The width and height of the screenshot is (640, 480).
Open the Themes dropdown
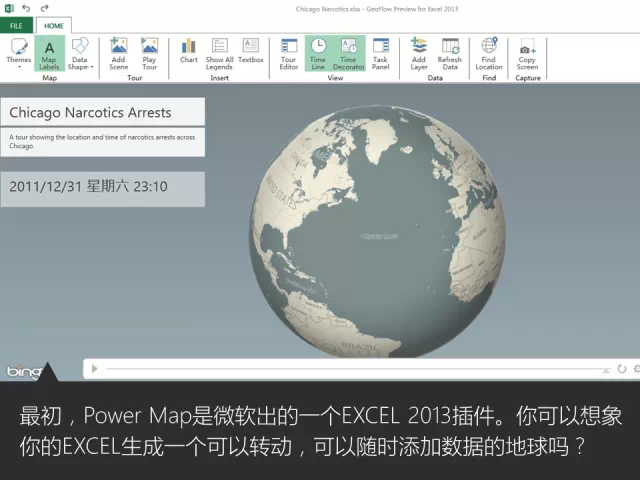coord(19,53)
